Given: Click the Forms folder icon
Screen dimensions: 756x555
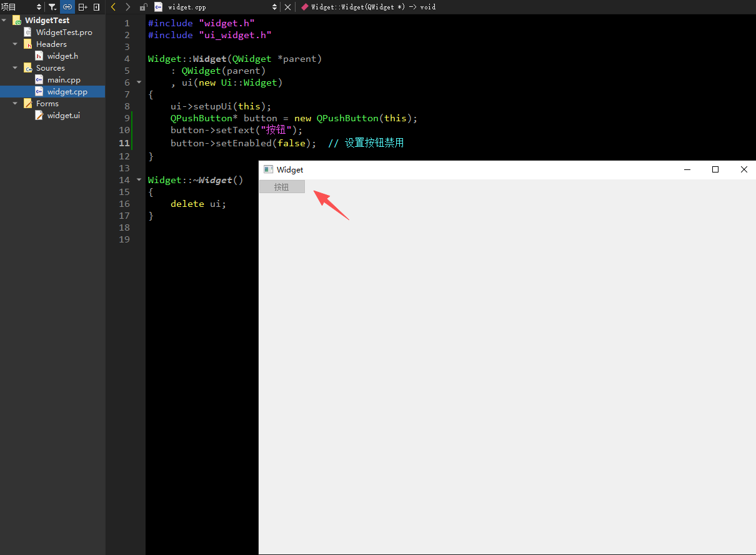Looking at the screenshot, I should pos(27,104).
